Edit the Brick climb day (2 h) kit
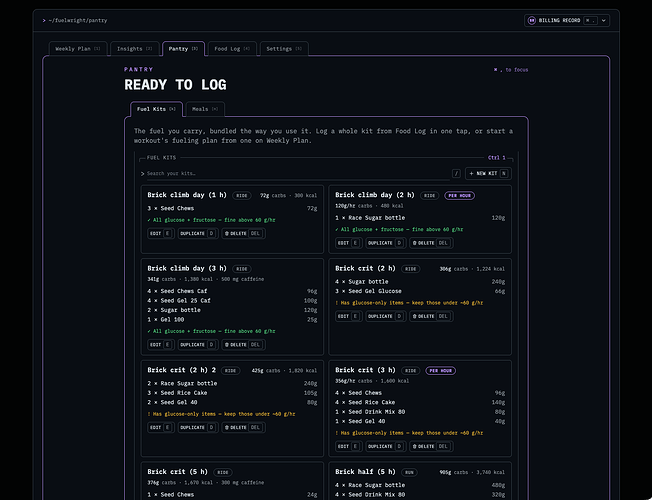The width and height of the screenshot is (652, 500). [348, 243]
